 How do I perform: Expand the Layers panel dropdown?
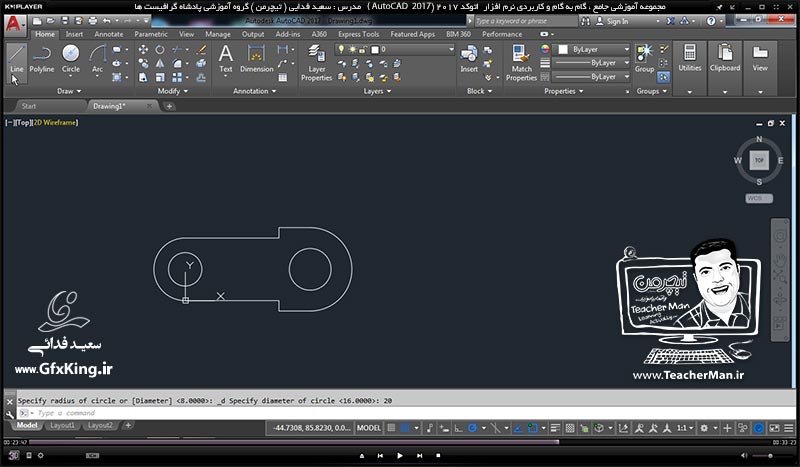(x=378, y=91)
